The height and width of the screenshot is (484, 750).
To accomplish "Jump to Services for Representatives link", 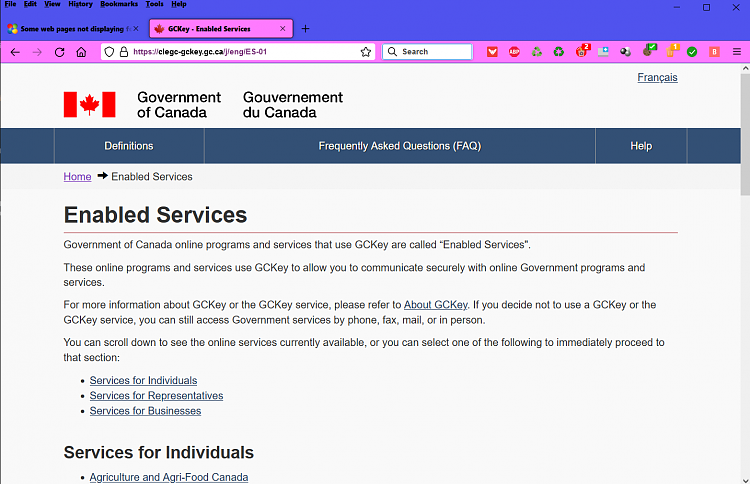I will [x=156, y=396].
